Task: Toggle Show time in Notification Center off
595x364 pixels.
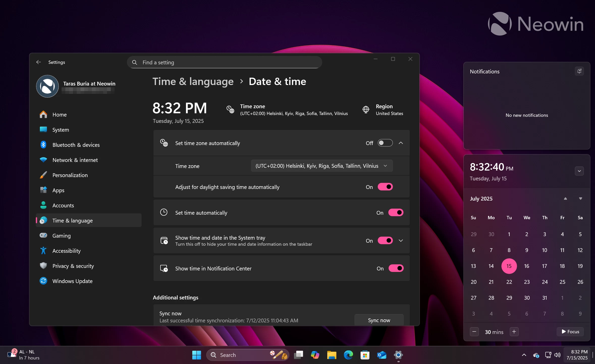Action: [396, 268]
